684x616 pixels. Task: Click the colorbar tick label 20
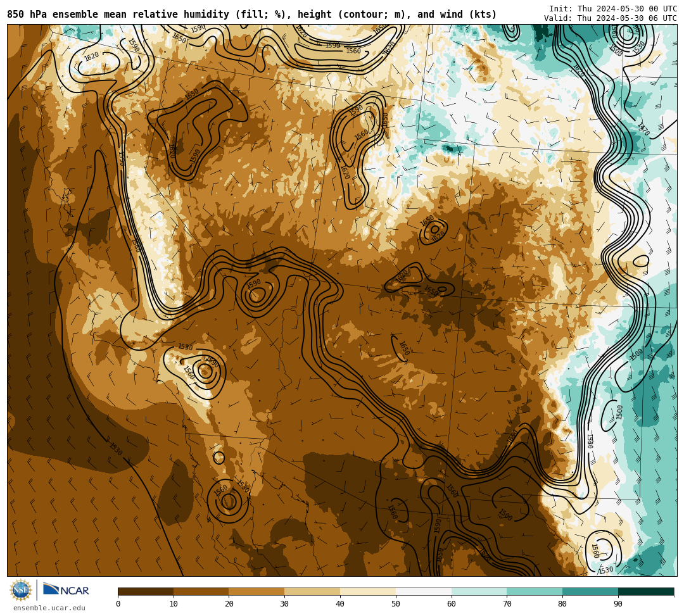(x=229, y=604)
